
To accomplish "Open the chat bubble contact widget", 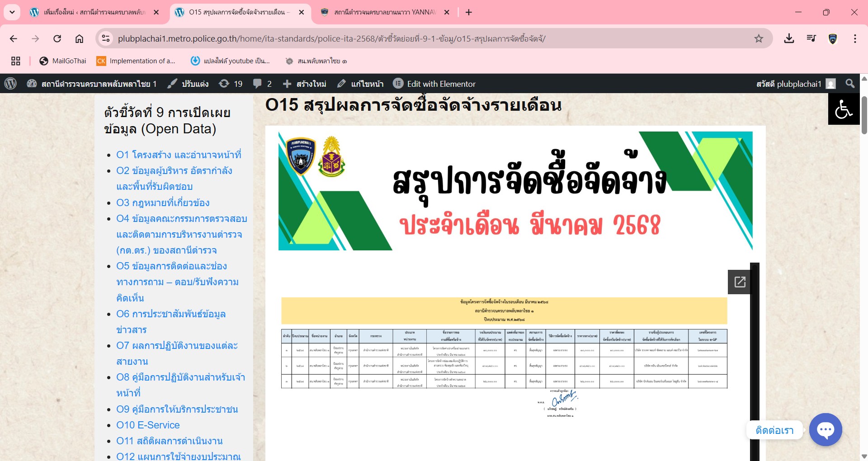I will click(x=825, y=429).
